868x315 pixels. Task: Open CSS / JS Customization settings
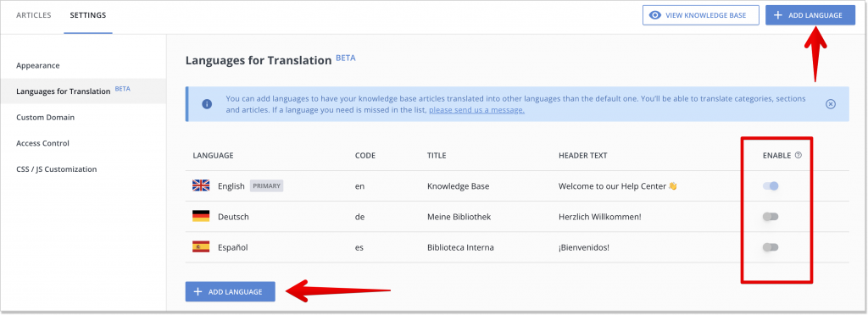pos(57,169)
